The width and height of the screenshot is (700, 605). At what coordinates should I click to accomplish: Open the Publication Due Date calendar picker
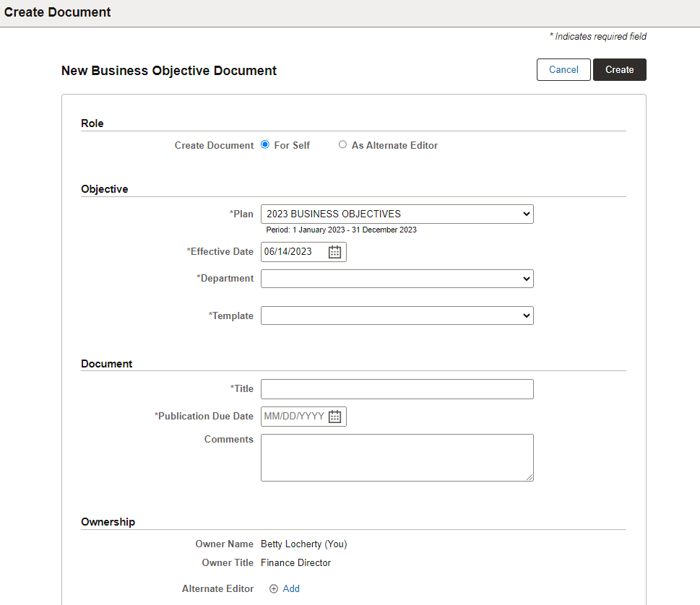(x=334, y=416)
